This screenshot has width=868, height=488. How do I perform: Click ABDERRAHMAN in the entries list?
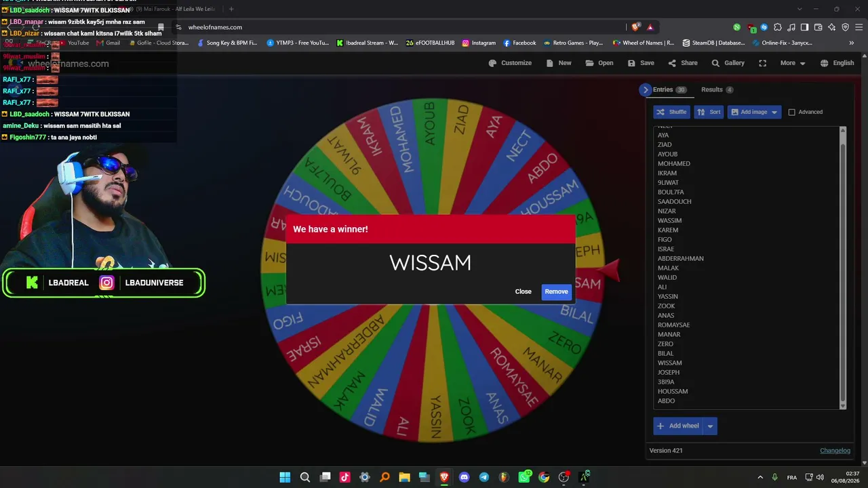[x=681, y=258]
